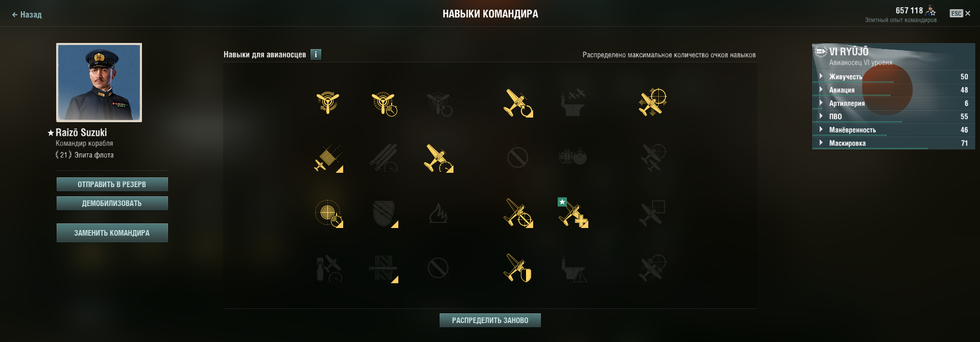Select the aircraft with reload arrow skill
The width and height of the screenshot is (980, 342).
pyautogui.click(x=518, y=103)
